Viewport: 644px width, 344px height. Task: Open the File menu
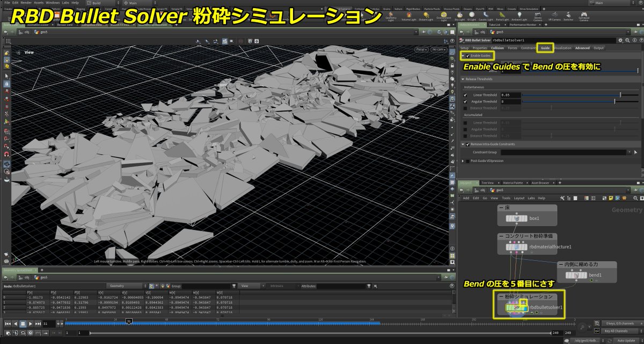[x=7, y=3]
